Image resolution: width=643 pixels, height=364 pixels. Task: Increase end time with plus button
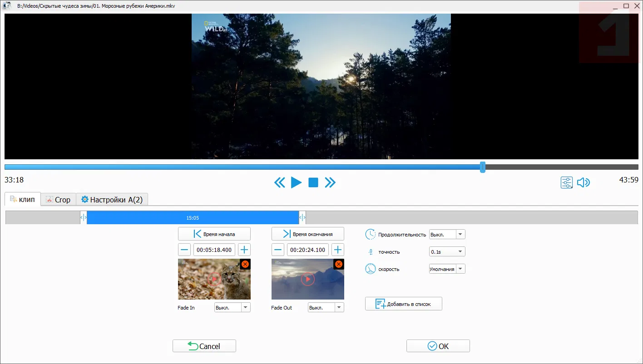(x=338, y=250)
